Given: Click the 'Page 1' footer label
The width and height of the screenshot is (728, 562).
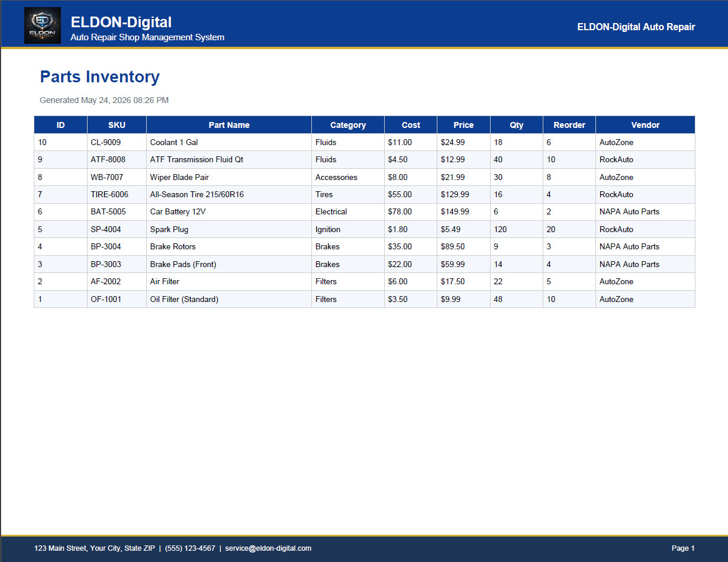Looking at the screenshot, I should [683, 548].
